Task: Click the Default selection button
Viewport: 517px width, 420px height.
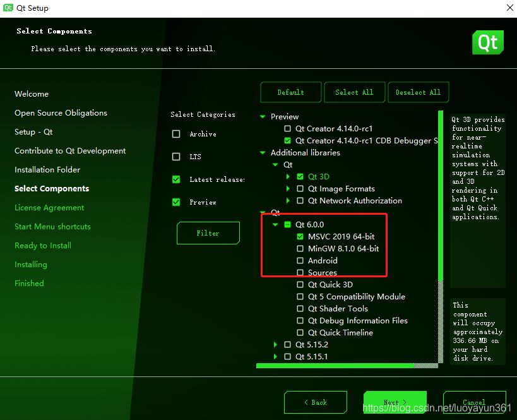Action: [291, 92]
